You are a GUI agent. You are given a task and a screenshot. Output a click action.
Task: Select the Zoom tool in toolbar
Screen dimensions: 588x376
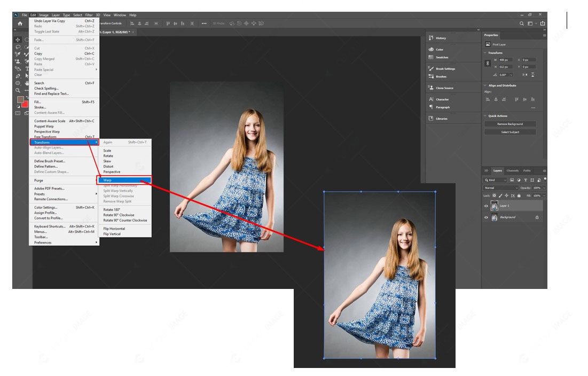point(18,90)
